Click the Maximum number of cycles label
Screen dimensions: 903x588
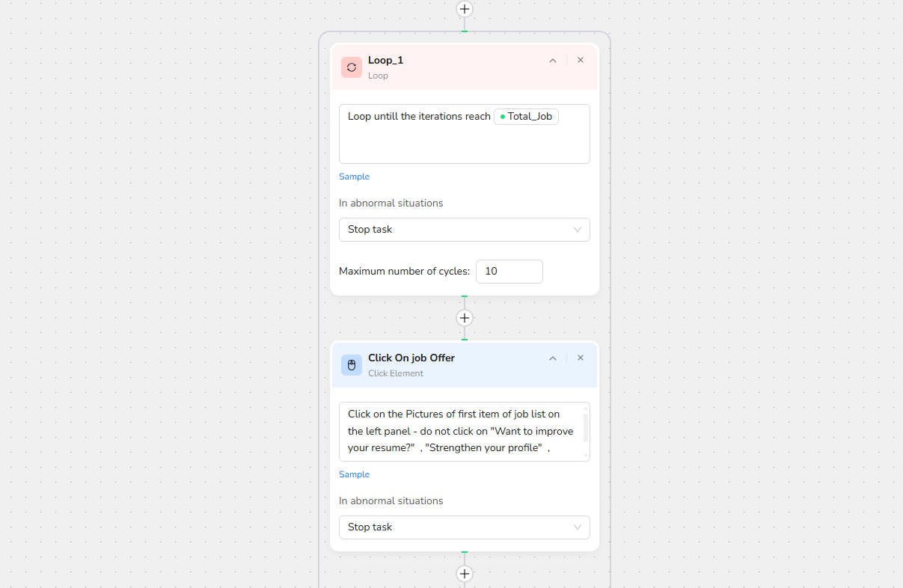coord(404,271)
